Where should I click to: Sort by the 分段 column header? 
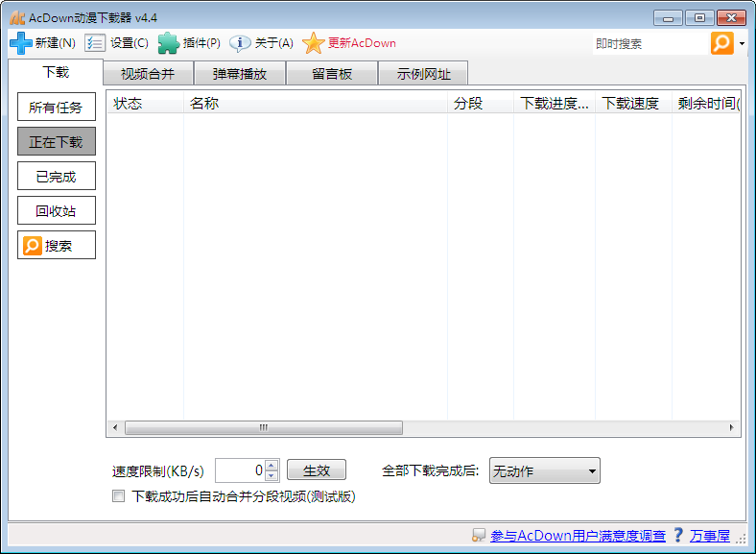coord(481,104)
